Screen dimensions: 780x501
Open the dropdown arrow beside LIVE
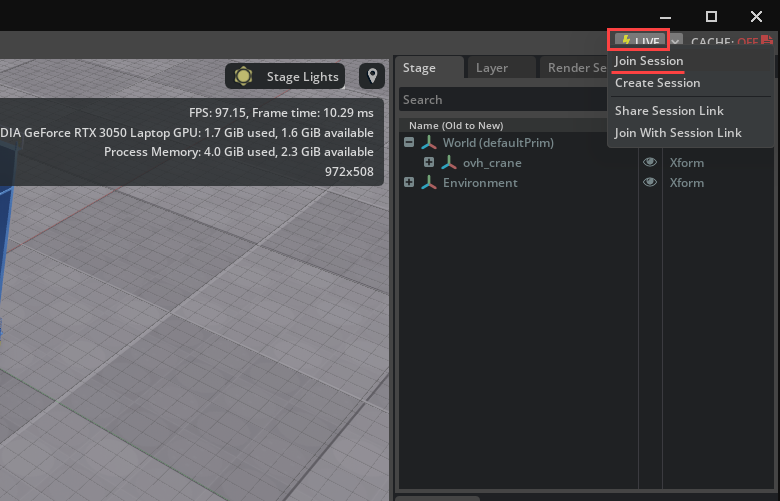click(x=676, y=41)
